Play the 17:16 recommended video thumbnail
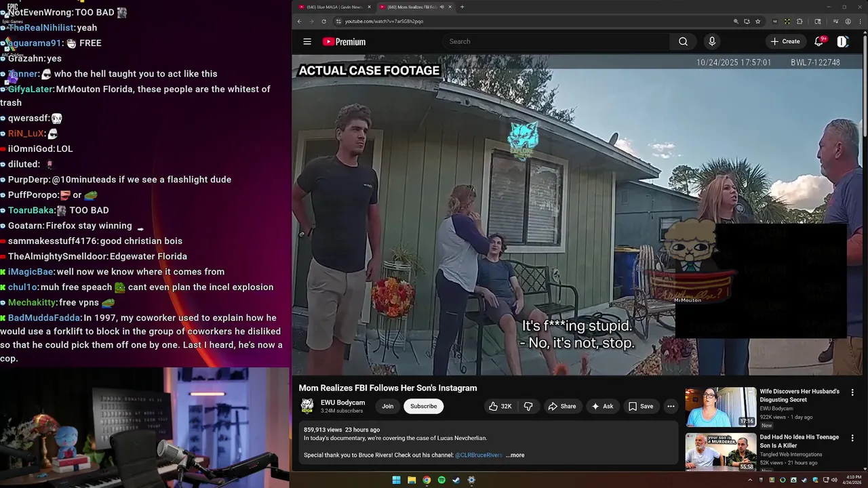The image size is (868, 488). (720, 407)
